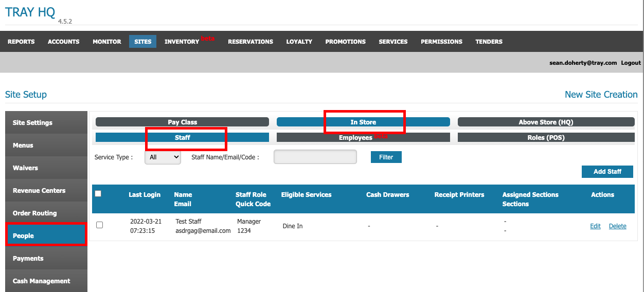Click the Staff Name/Email/Code search field

point(315,157)
